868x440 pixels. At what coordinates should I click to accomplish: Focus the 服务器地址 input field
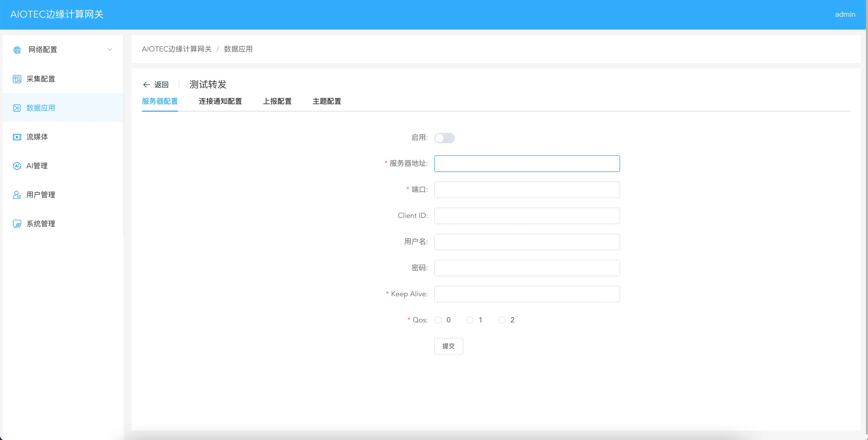tap(527, 164)
